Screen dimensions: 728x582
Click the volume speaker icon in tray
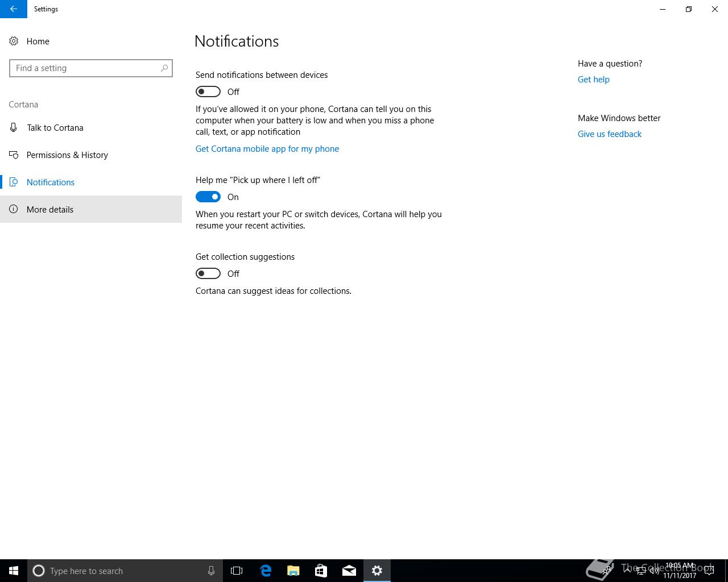point(655,571)
